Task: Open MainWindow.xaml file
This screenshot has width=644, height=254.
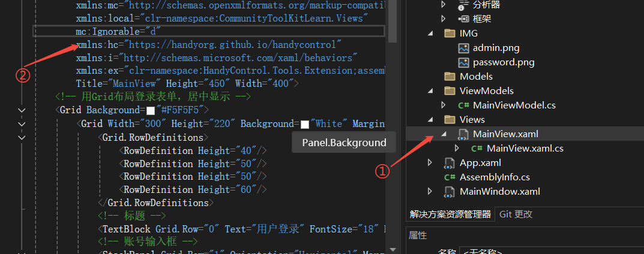Action: [x=500, y=191]
